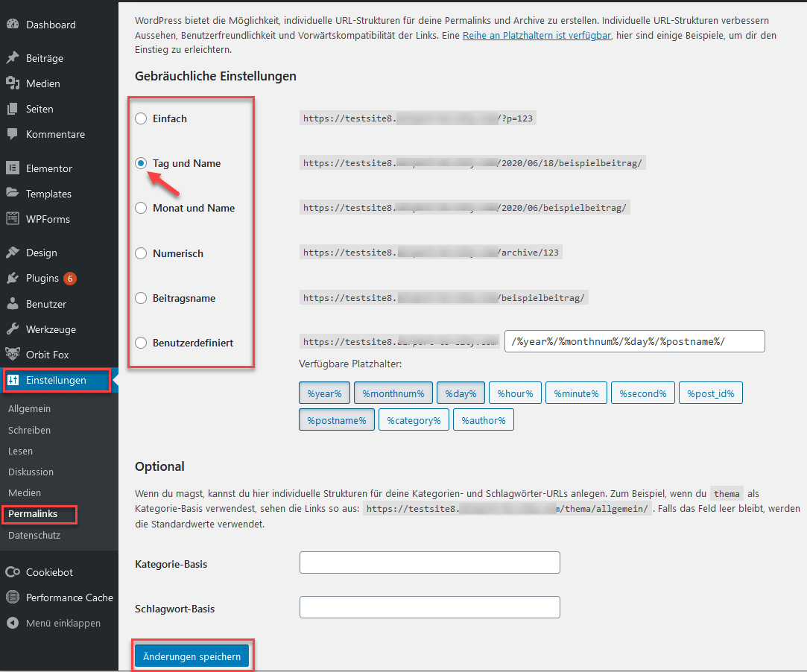
Task: Add the %author% placeholder
Action: [x=484, y=420]
